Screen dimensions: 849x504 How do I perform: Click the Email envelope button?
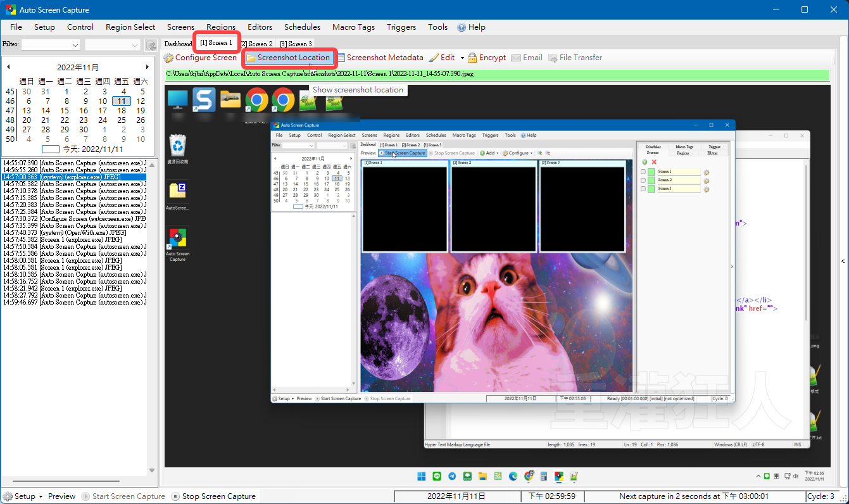pyautogui.click(x=527, y=58)
